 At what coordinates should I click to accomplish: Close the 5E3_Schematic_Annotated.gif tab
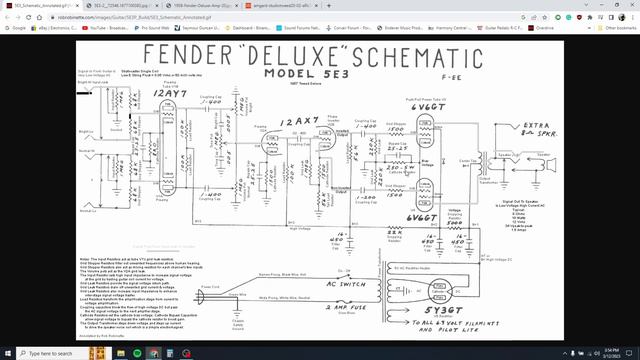click(77, 6)
